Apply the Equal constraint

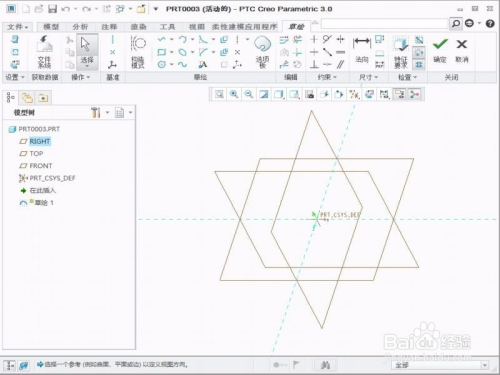pyautogui.click(x=340, y=52)
